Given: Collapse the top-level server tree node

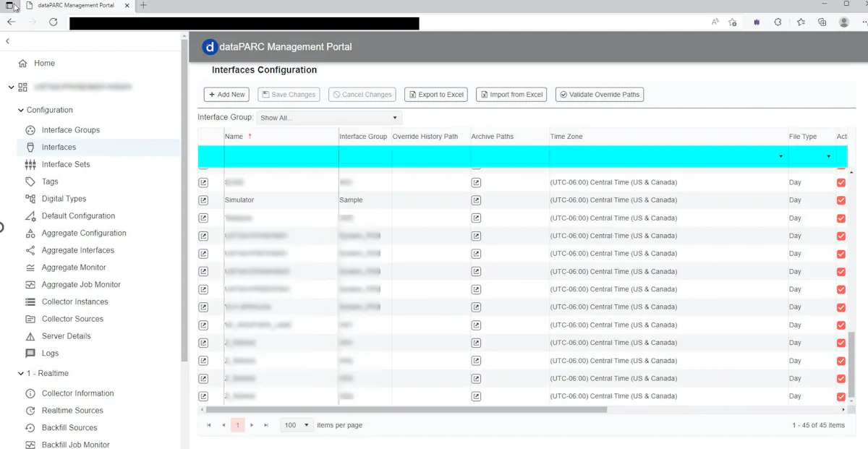Looking at the screenshot, I should pyautogui.click(x=11, y=87).
